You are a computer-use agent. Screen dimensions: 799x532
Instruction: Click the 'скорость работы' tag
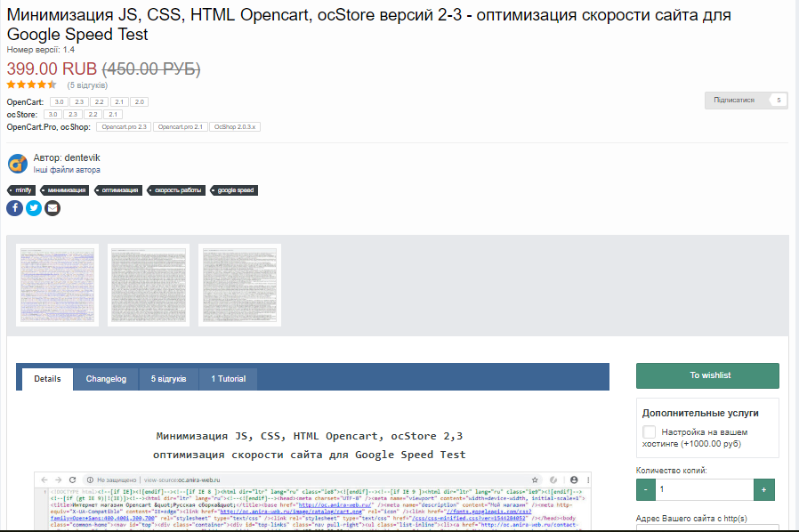coord(176,190)
